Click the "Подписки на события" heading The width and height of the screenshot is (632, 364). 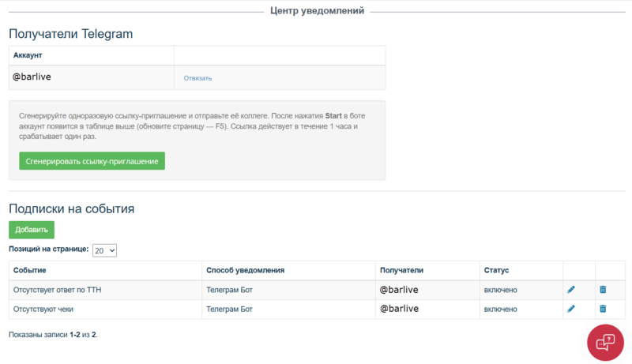pyautogui.click(x=71, y=208)
